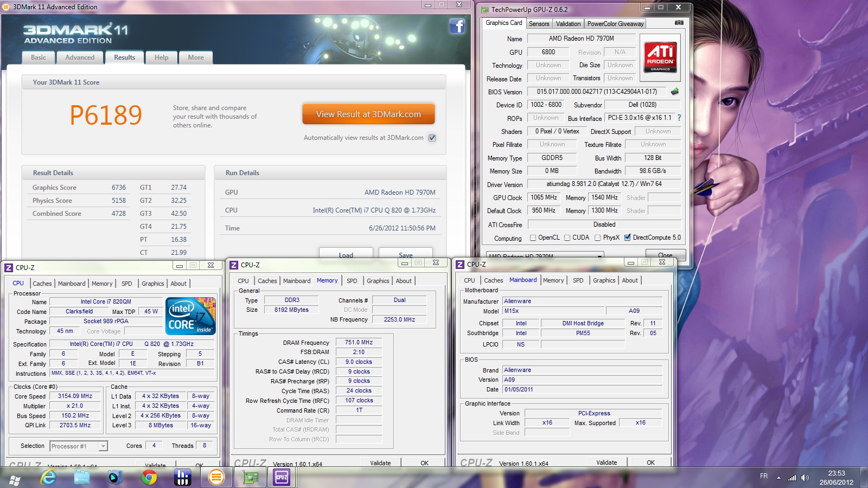Click Close button in GPU-Z
This screenshot has height=488, width=868.
[665, 255]
